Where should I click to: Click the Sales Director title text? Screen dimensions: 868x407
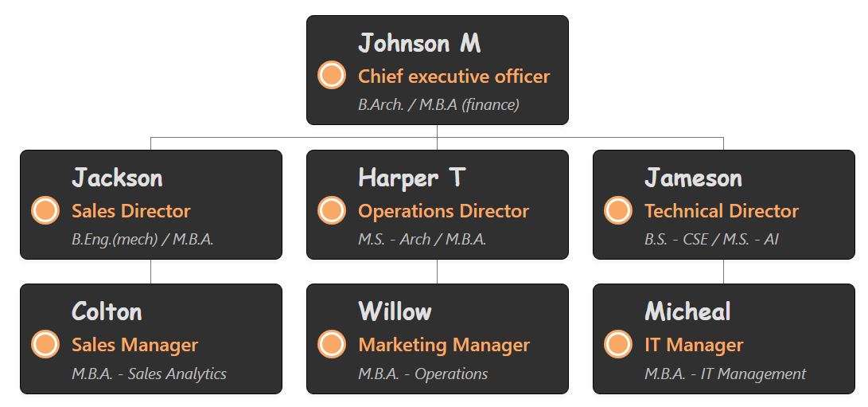pos(131,211)
